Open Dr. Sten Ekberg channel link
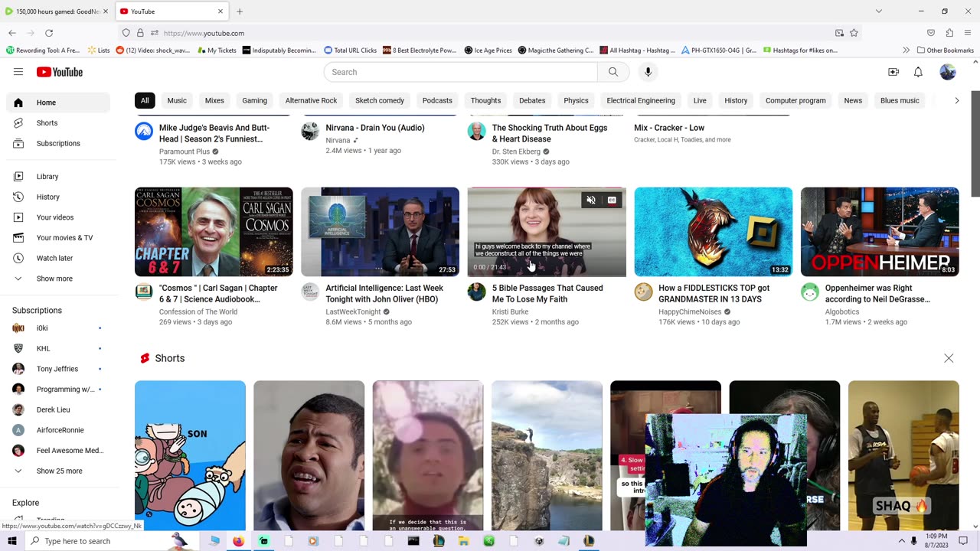This screenshot has height=551, width=980. (516, 152)
